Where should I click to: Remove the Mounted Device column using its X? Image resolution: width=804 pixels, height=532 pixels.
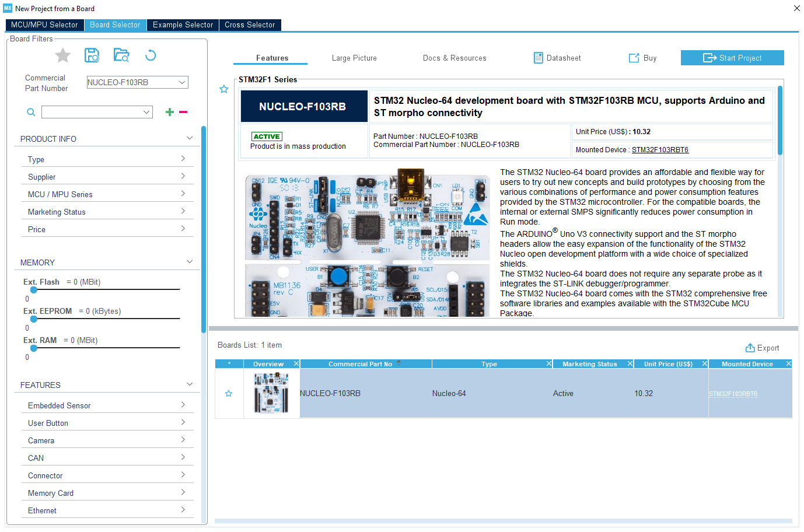click(788, 364)
